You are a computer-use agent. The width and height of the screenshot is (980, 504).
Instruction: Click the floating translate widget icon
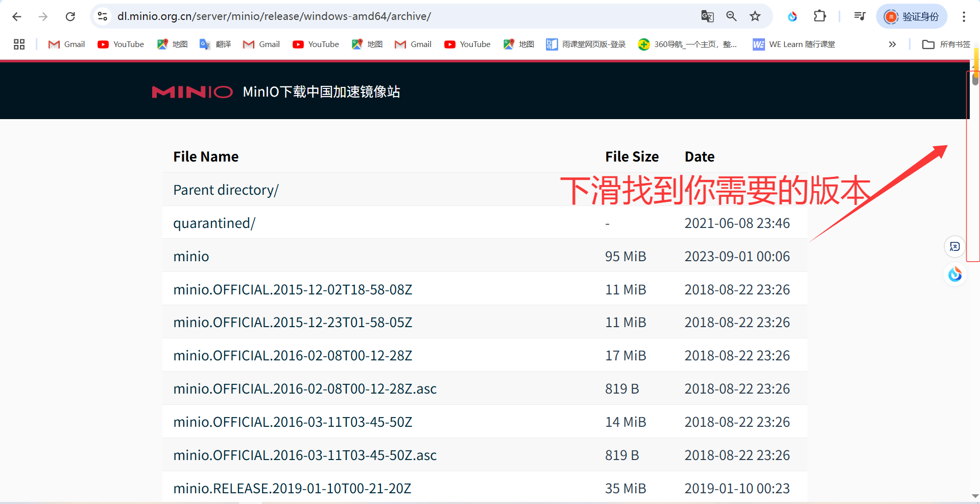click(x=955, y=247)
